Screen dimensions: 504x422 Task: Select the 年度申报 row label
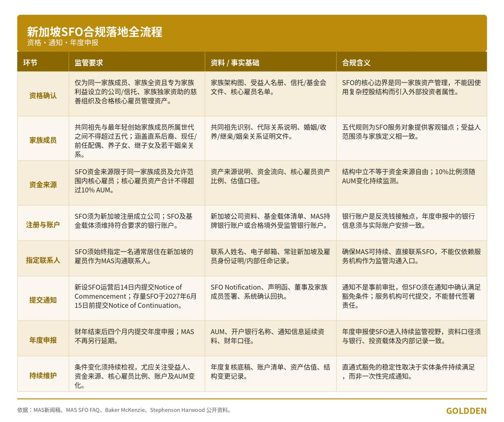(43, 340)
